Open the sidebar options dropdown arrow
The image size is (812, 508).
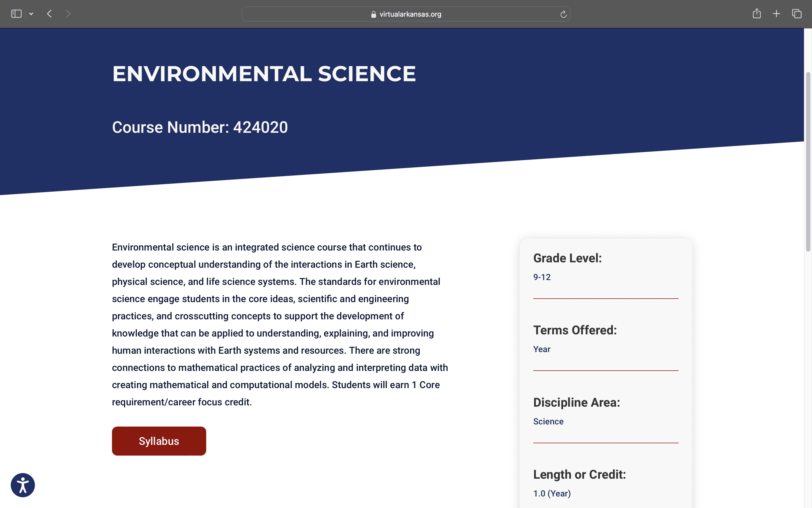point(31,14)
